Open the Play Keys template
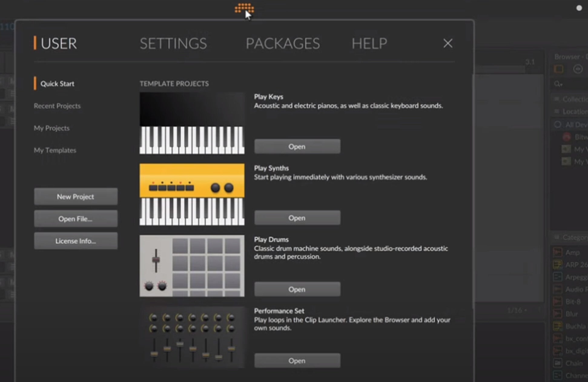This screenshot has width=588, height=382. 297,147
